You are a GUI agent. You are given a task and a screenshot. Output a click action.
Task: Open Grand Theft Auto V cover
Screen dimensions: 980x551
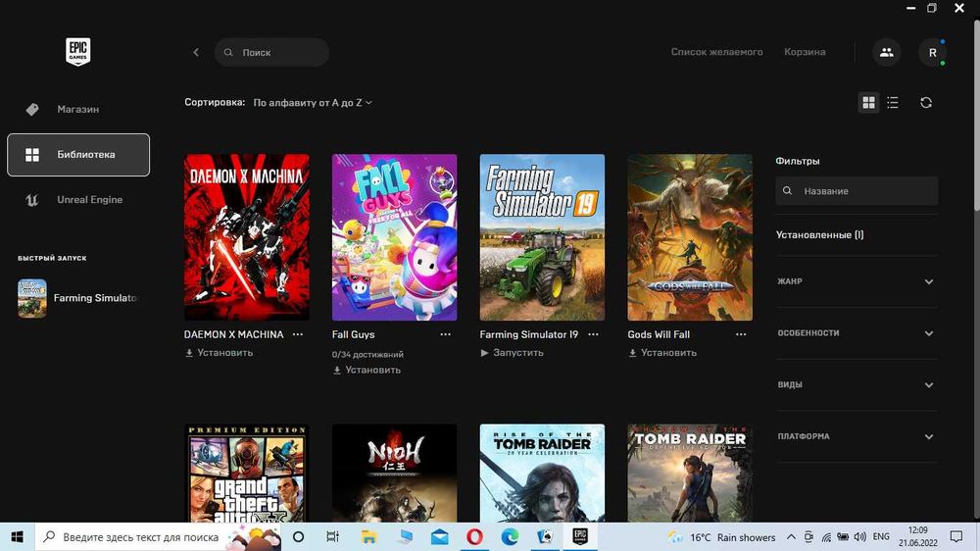click(247, 473)
